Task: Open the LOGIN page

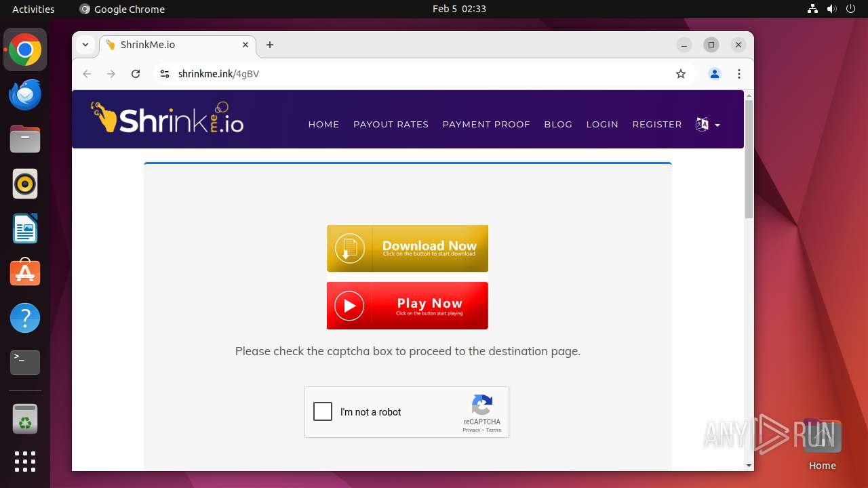Action: pos(602,125)
